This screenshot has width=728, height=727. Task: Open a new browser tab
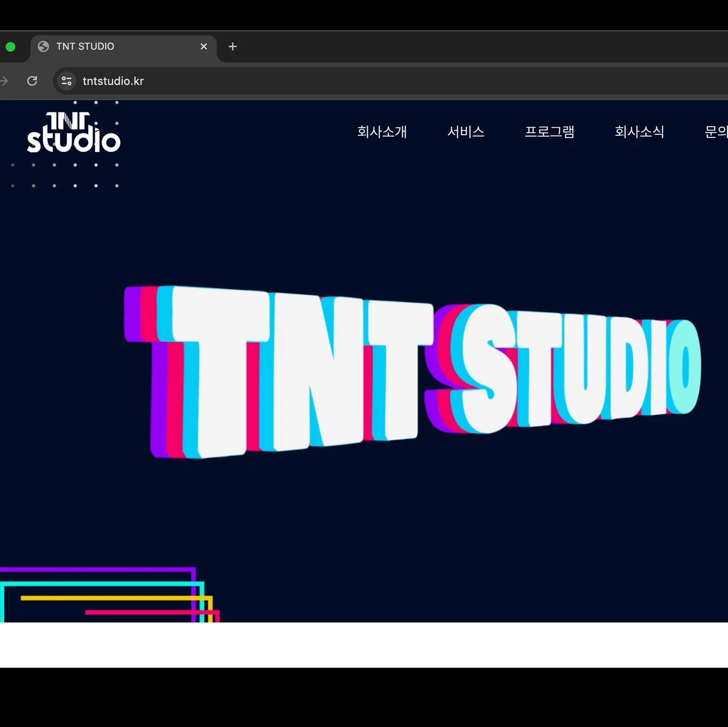(233, 47)
